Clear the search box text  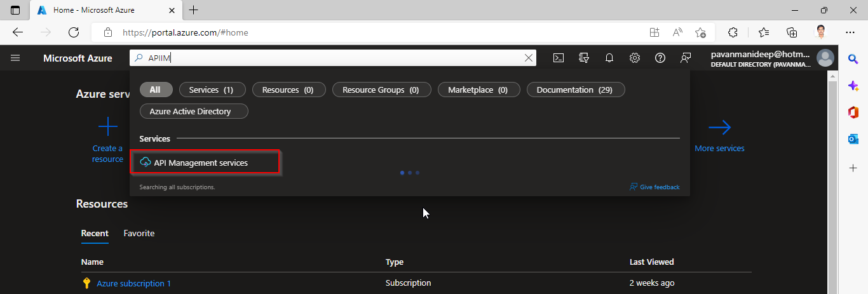[x=528, y=58]
